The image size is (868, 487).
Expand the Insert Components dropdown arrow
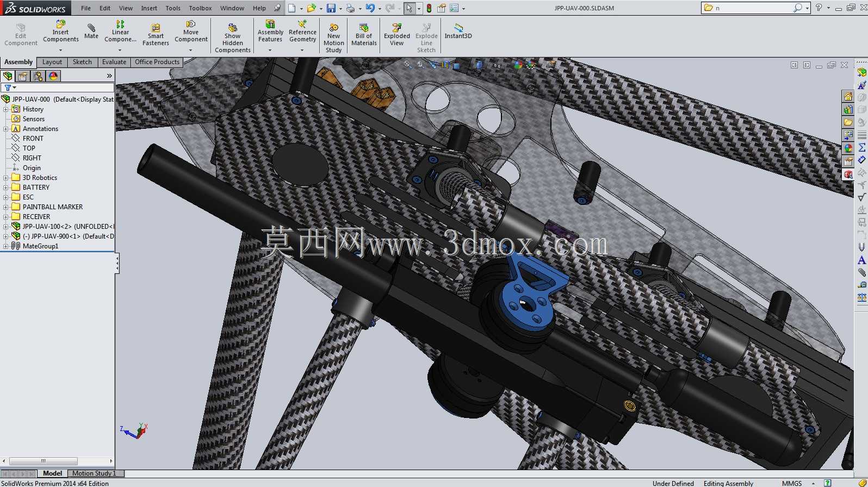pyautogui.click(x=60, y=50)
